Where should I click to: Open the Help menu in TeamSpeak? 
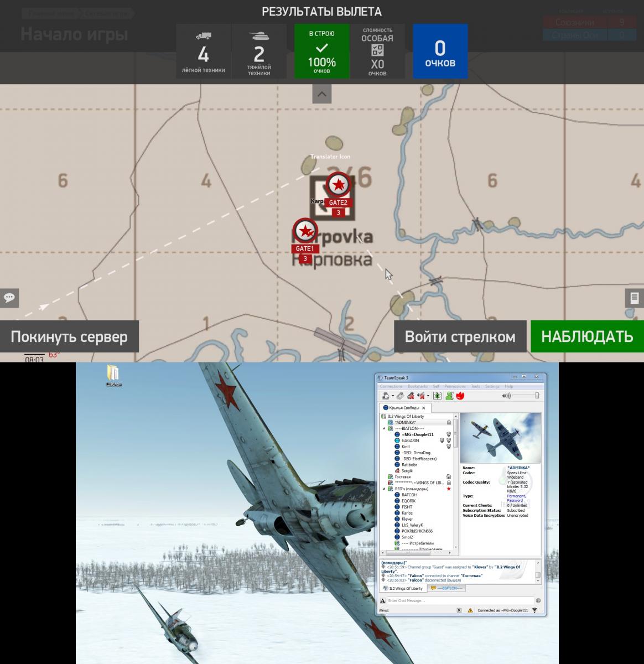pyautogui.click(x=509, y=386)
